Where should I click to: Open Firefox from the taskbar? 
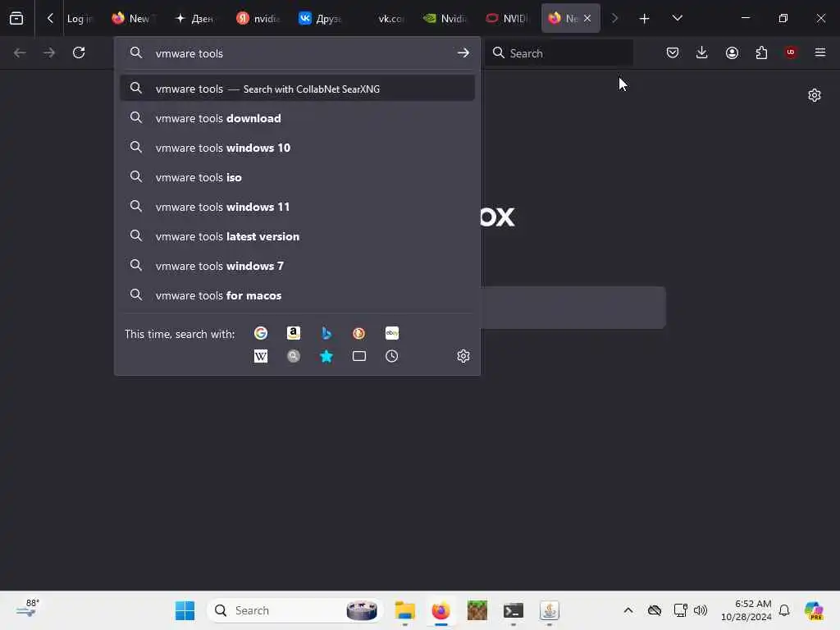click(x=441, y=610)
